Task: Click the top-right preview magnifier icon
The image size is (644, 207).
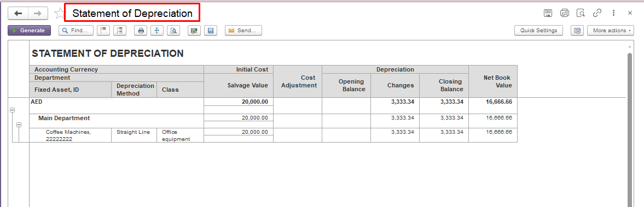Action: tap(581, 13)
